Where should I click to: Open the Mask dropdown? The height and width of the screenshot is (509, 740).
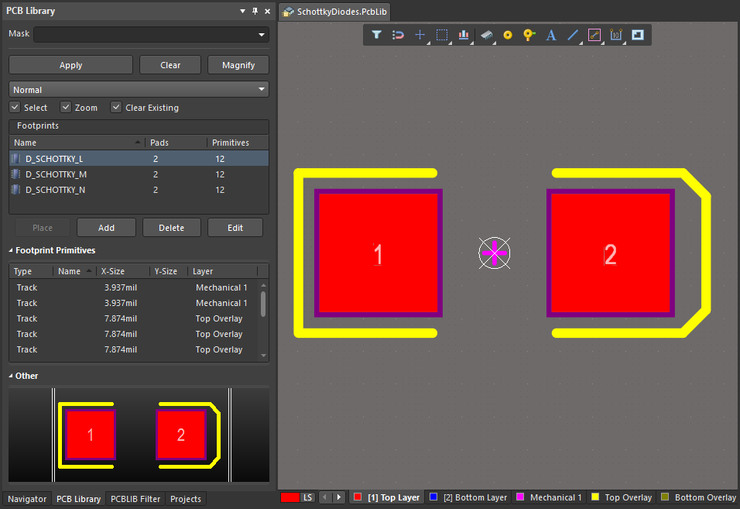coord(261,34)
